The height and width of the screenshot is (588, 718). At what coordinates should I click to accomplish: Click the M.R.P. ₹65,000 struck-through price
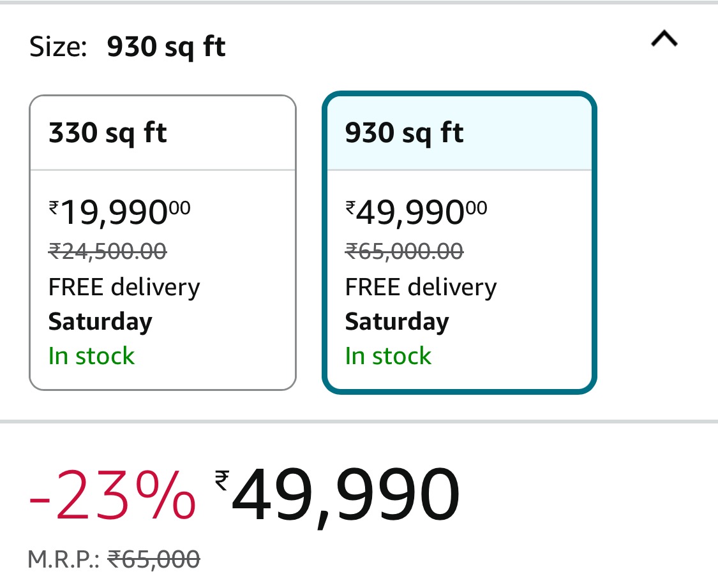click(154, 559)
